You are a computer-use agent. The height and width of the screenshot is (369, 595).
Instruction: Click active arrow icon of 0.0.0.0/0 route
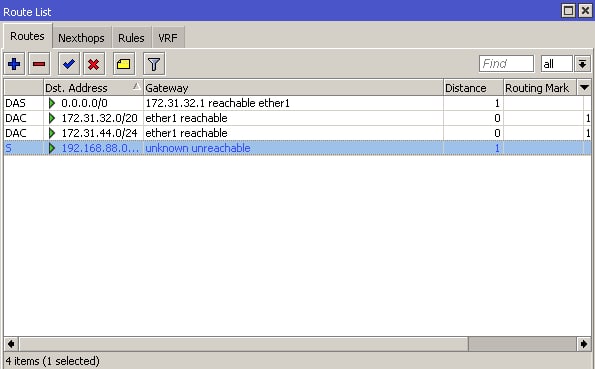click(52, 103)
